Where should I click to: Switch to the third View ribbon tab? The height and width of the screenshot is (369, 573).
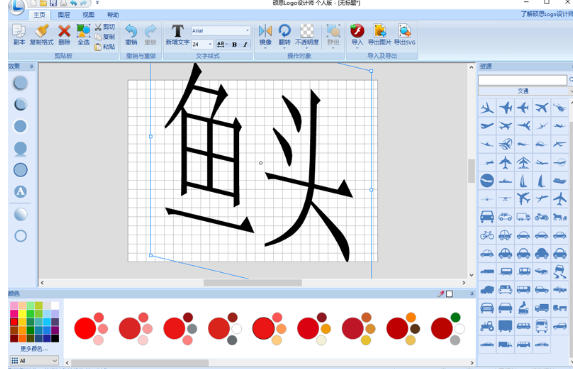point(88,15)
